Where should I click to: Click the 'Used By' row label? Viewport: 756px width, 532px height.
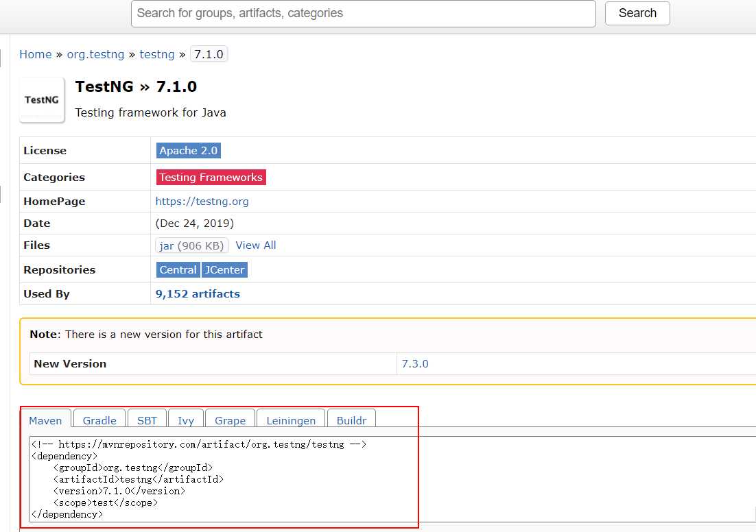pyautogui.click(x=46, y=294)
